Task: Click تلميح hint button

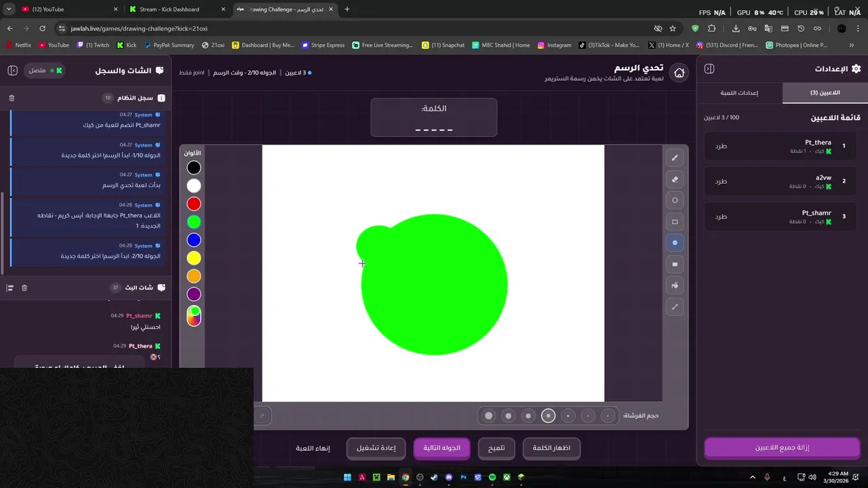Action: pos(496,448)
